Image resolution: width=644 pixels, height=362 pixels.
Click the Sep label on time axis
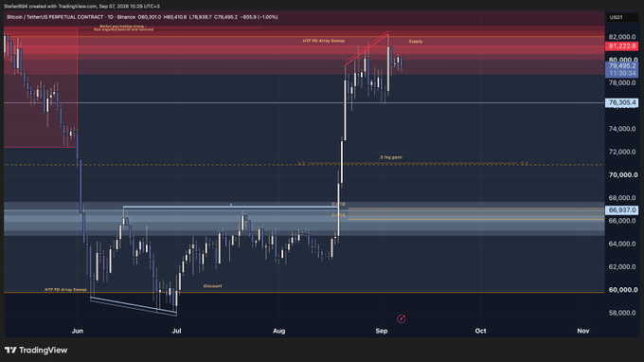382,331
